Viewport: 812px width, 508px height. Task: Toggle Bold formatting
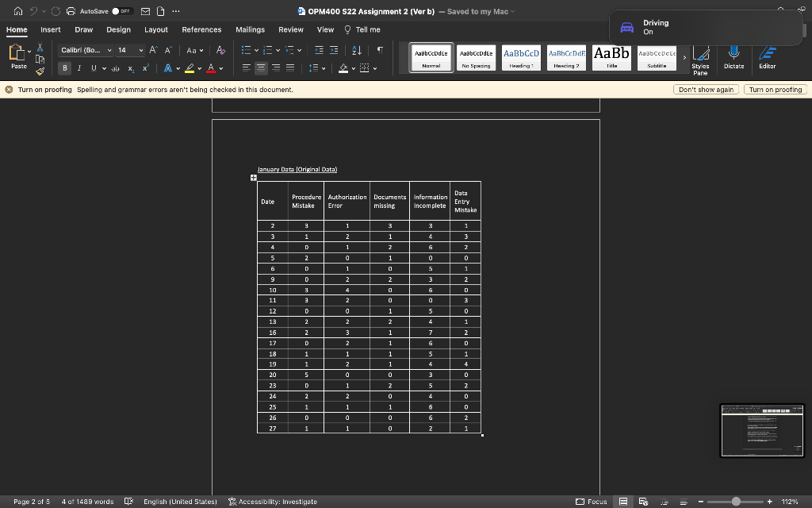[66, 67]
